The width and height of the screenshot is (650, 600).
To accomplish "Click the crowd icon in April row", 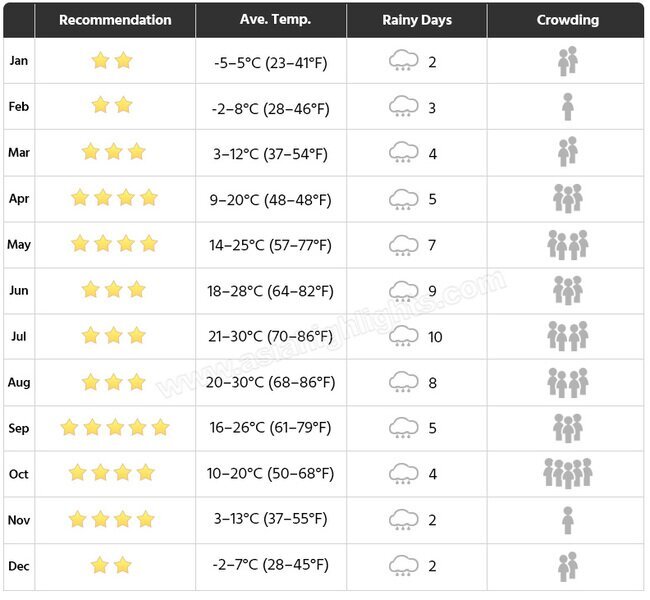I will (567, 199).
